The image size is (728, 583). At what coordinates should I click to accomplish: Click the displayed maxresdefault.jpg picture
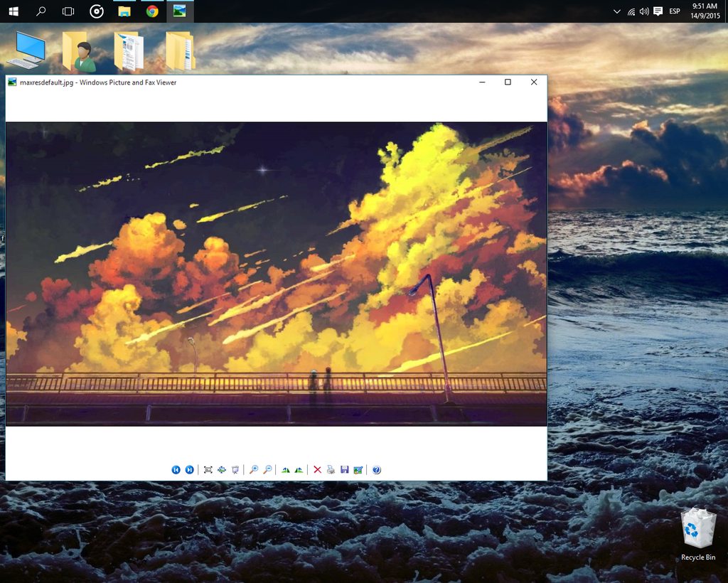(x=277, y=274)
